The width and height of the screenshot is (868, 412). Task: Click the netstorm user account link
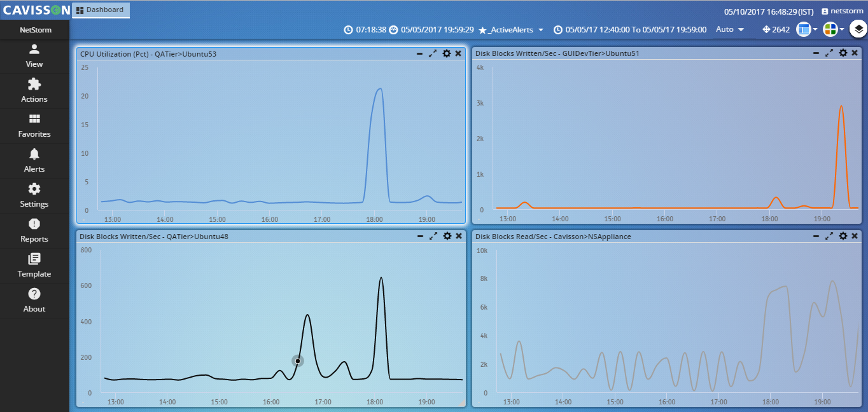pos(843,11)
